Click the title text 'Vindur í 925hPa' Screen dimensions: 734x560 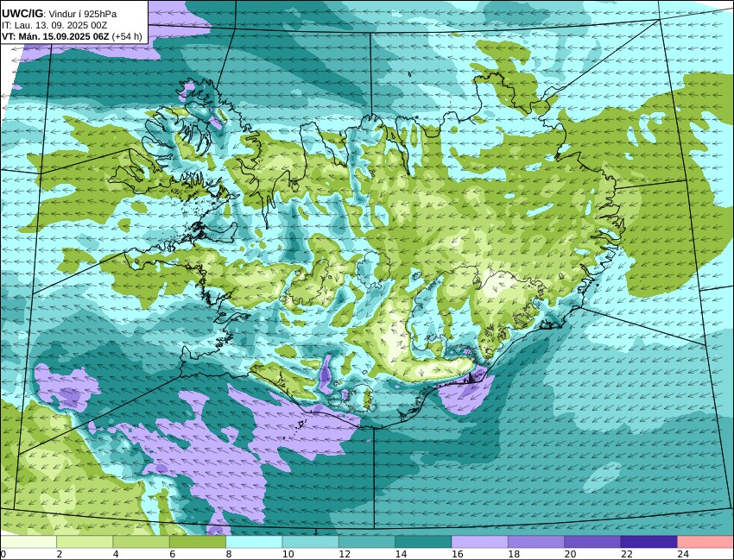(x=83, y=14)
